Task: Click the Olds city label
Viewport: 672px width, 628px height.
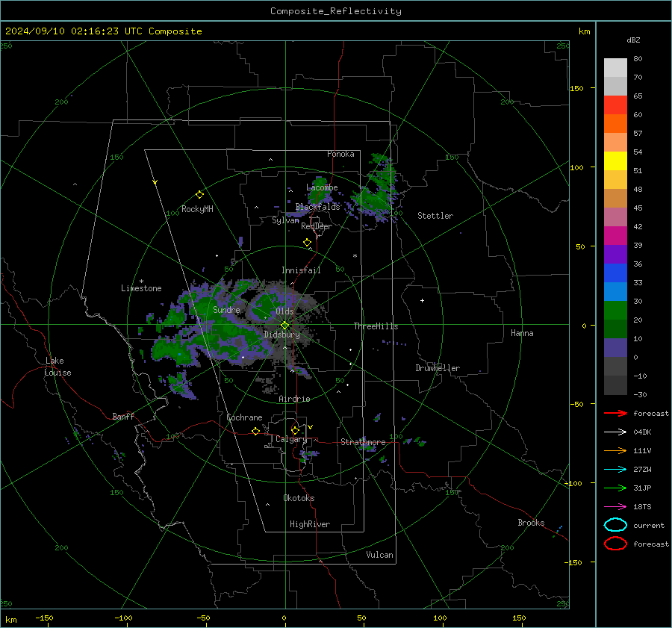Action: pyautogui.click(x=284, y=311)
